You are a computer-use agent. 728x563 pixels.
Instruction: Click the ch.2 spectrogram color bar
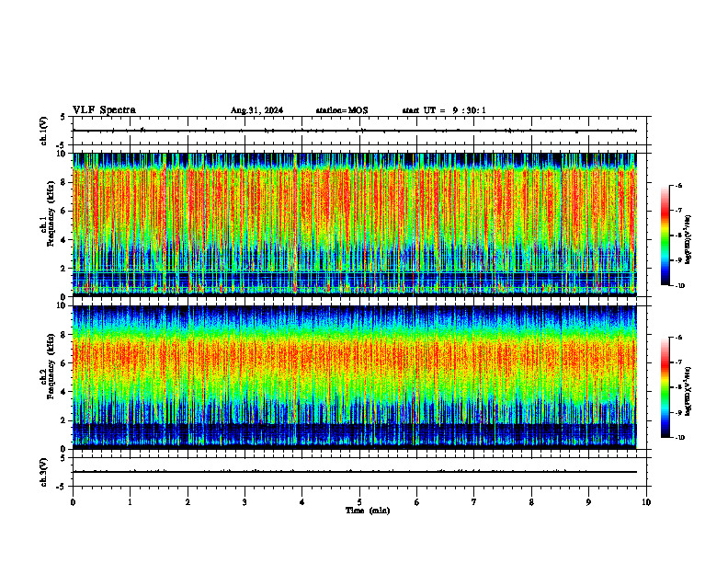coord(665,387)
